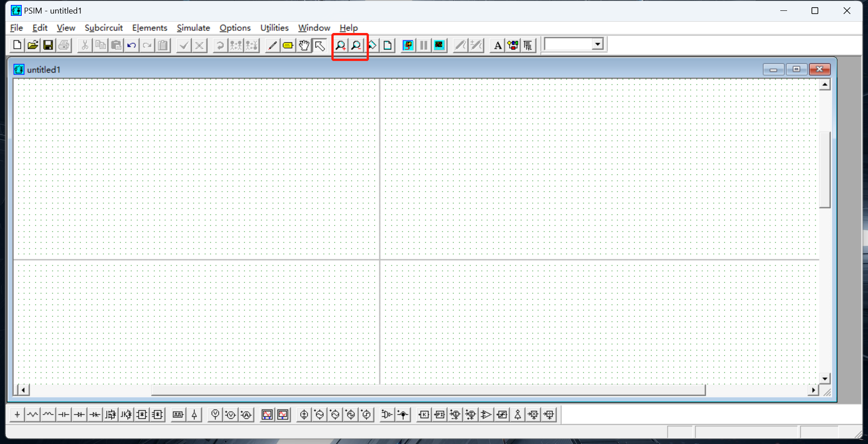The image size is (868, 444).
Task: Open the Edit menu
Action: (40, 28)
